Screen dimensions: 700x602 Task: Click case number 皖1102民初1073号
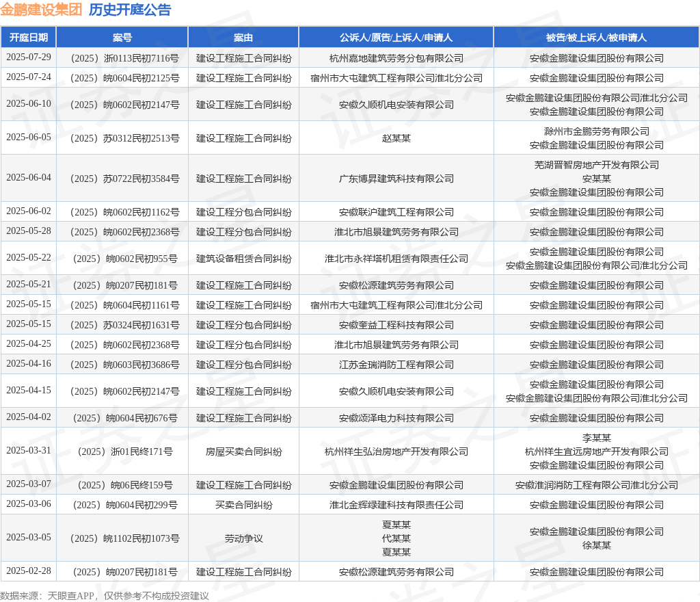[x=125, y=538]
